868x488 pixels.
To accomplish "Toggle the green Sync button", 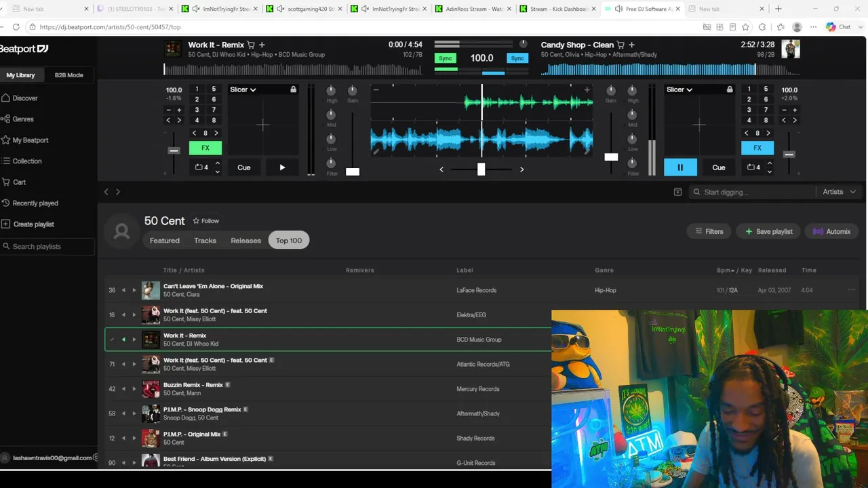I will click(x=446, y=58).
